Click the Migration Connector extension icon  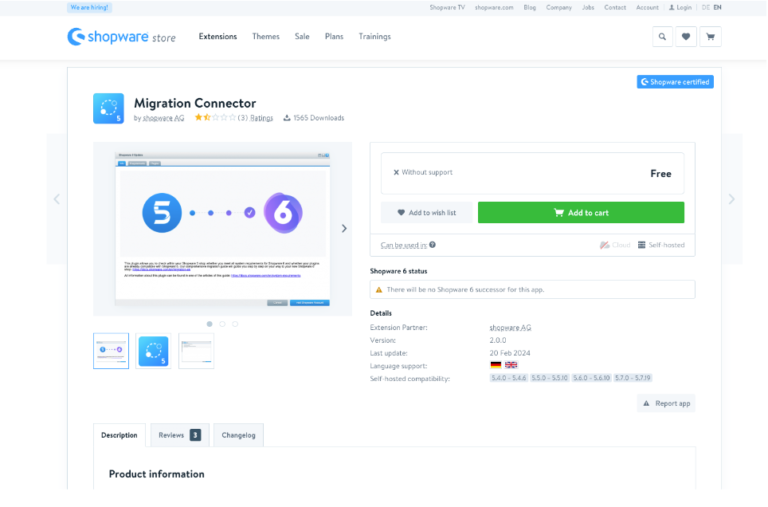(x=108, y=109)
